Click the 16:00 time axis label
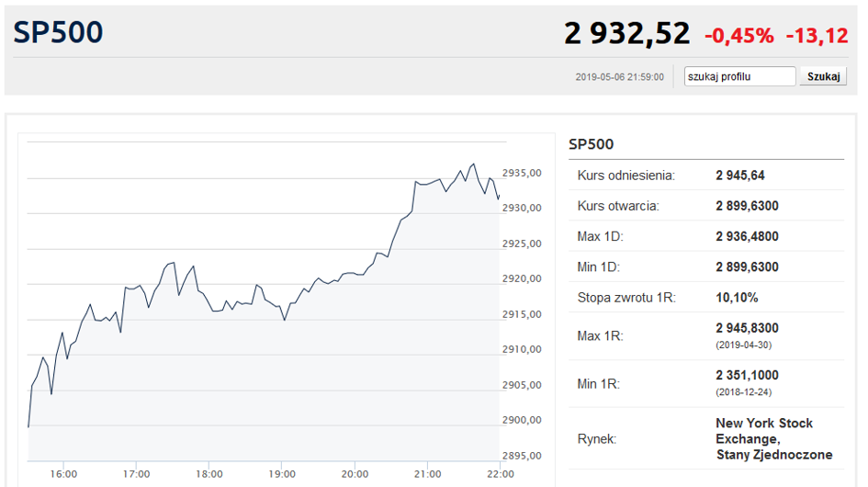This screenshot has width=868, height=487. (x=63, y=474)
